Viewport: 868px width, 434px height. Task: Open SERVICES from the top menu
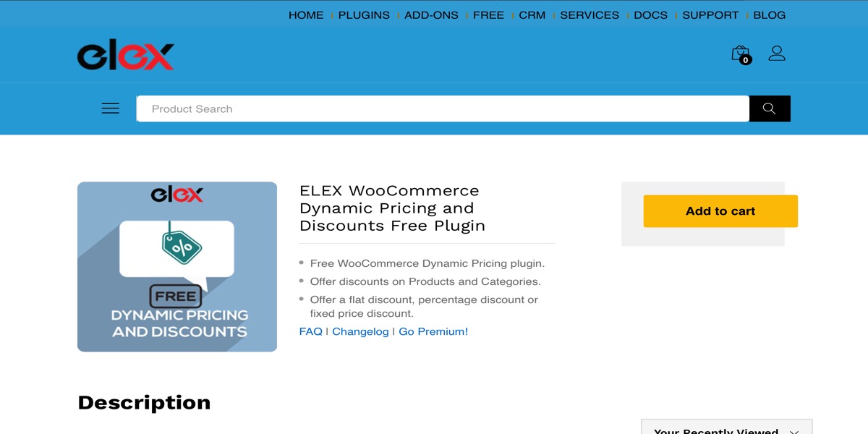click(590, 15)
